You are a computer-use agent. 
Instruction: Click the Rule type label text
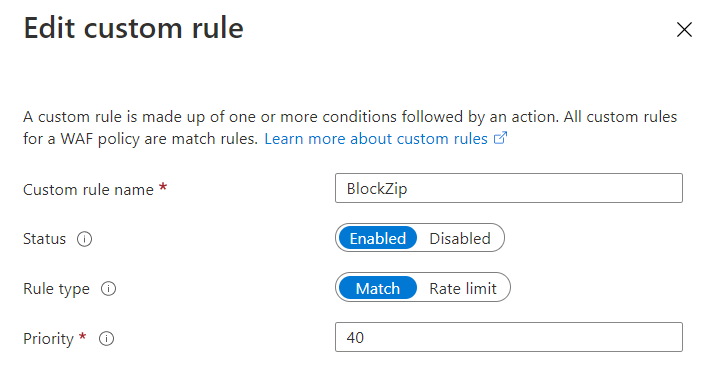tap(56, 289)
